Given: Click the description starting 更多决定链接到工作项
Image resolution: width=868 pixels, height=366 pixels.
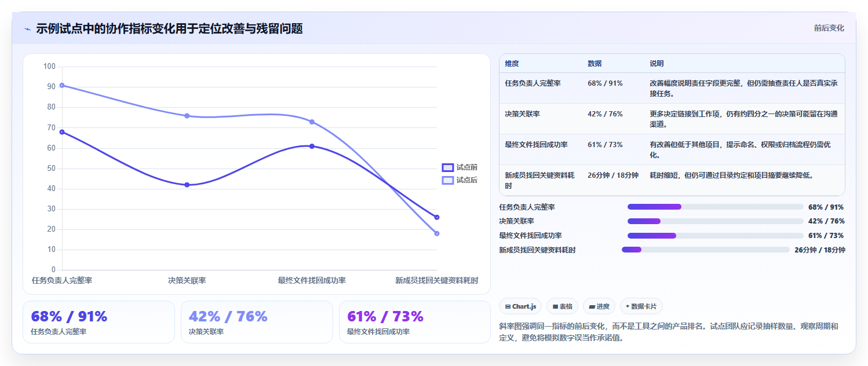Looking at the screenshot, I should pos(744,119).
